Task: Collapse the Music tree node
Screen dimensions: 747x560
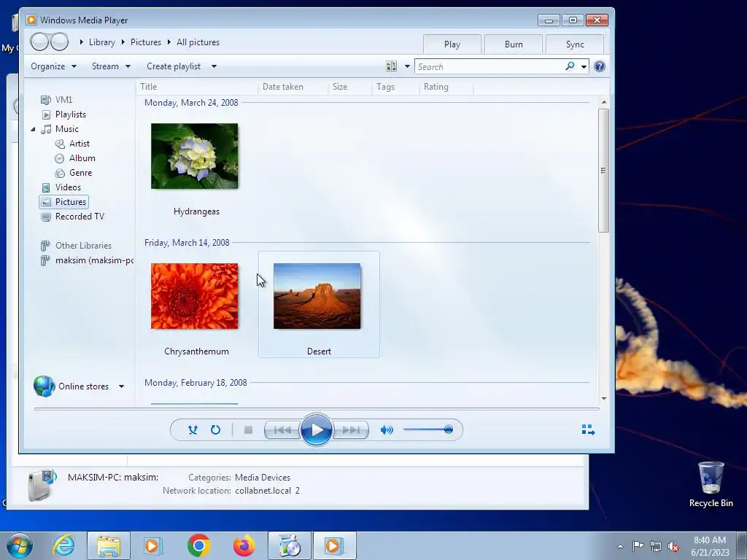Action: coord(33,129)
